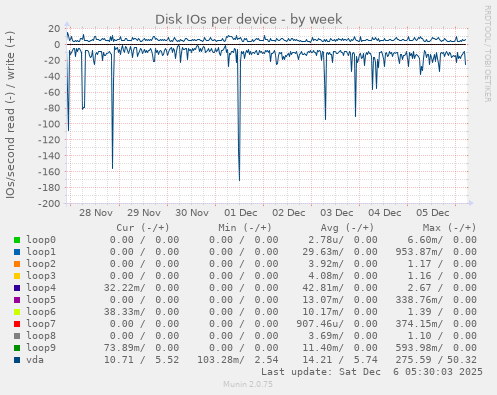Click the 01 Dec x-axis label

click(241, 213)
